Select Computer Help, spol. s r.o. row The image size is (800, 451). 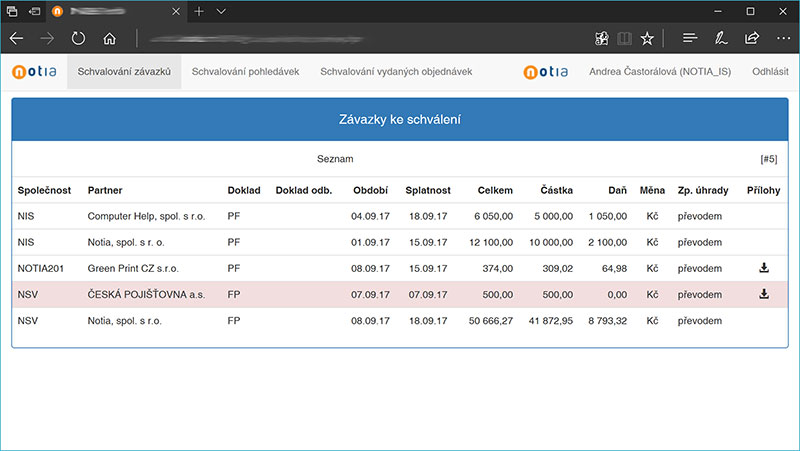[x=399, y=216]
